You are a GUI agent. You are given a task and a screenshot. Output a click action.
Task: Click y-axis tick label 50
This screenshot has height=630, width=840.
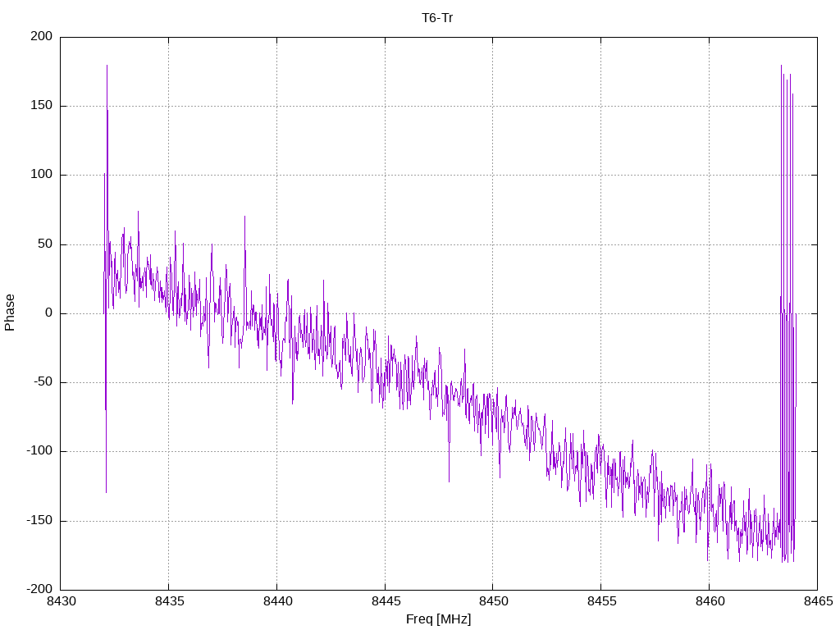pyautogui.click(x=46, y=244)
